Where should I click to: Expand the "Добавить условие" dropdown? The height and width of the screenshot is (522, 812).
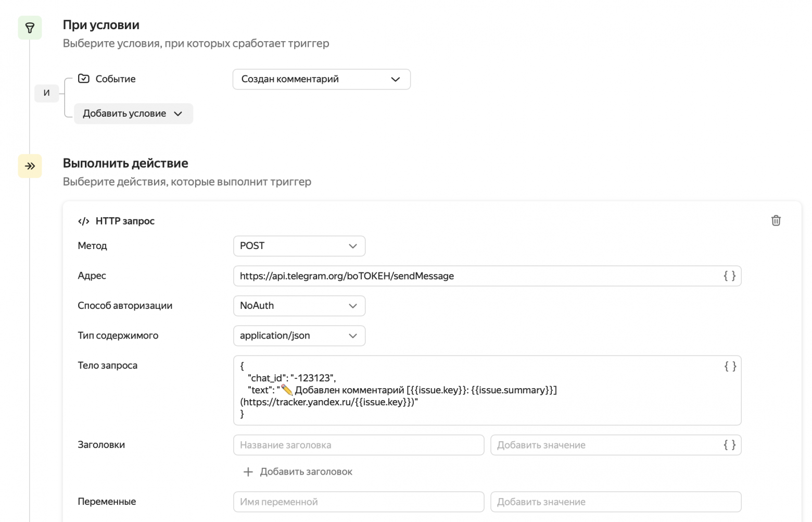(x=133, y=113)
